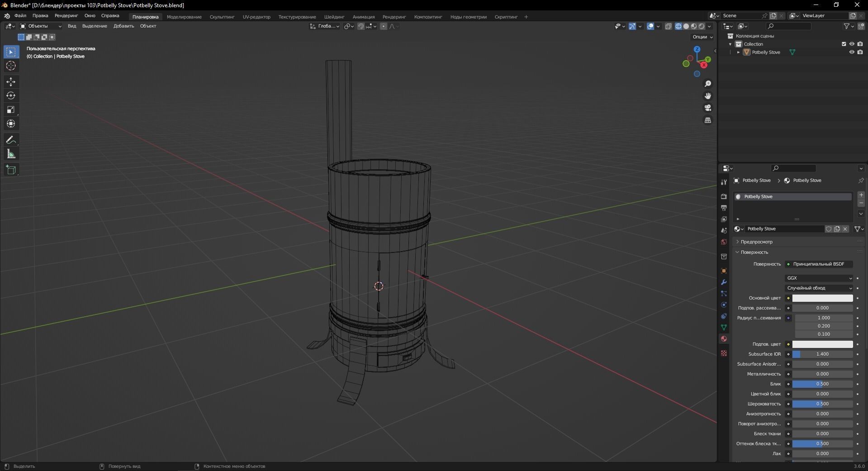Viewport: 868px width, 471px height.
Task: Open the Render properties tab
Action: coord(724,196)
